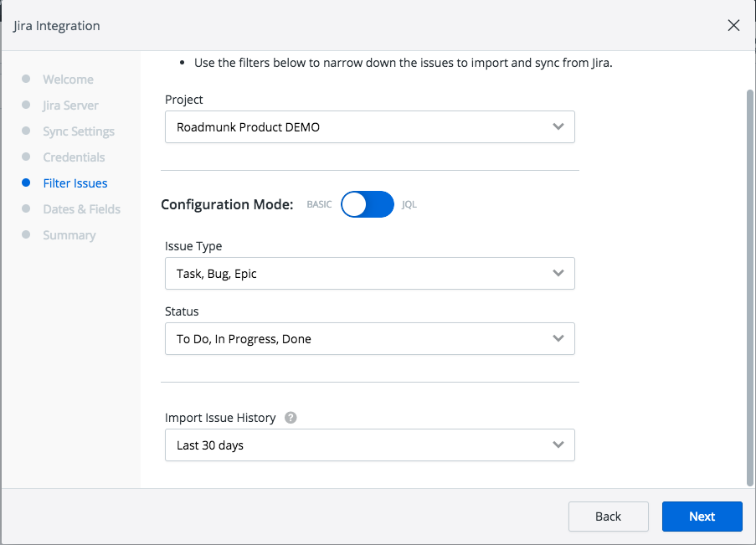
Task: Open the Status dropdown
Action: tap(369, 339)
